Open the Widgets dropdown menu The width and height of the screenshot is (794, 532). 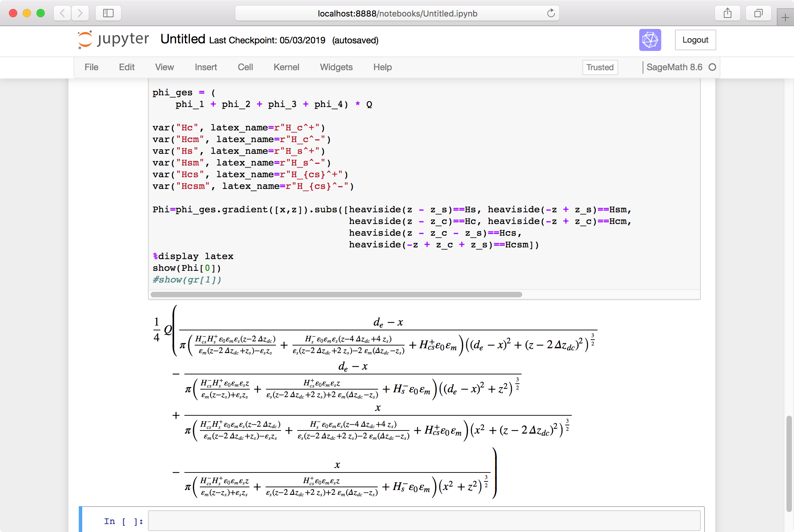[336, 67]
